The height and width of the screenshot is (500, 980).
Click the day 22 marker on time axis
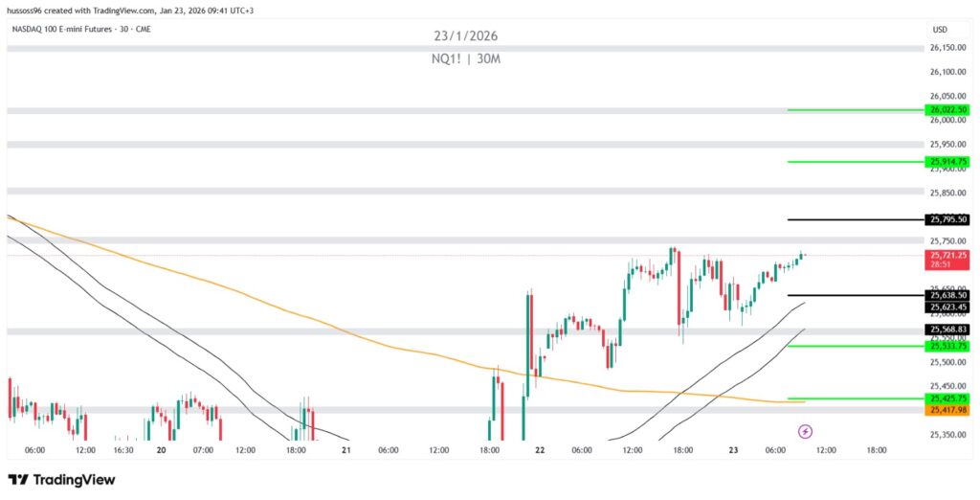[x=541, y=449]
